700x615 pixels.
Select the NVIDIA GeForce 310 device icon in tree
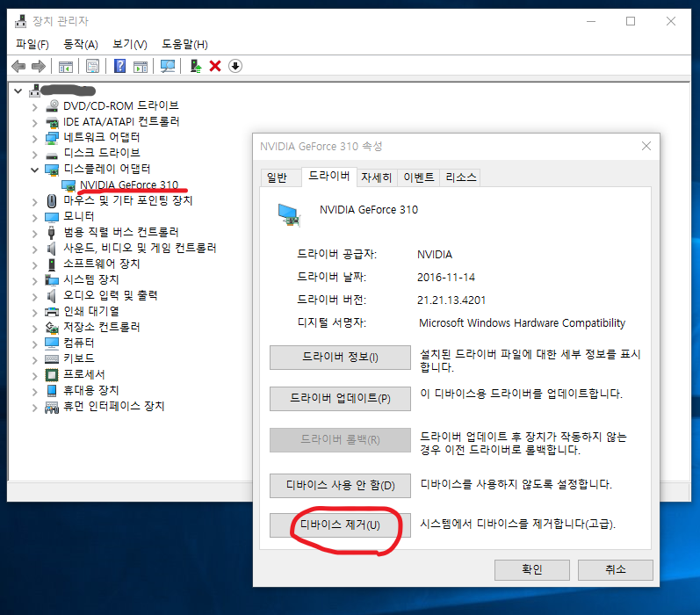coord(69,185)
